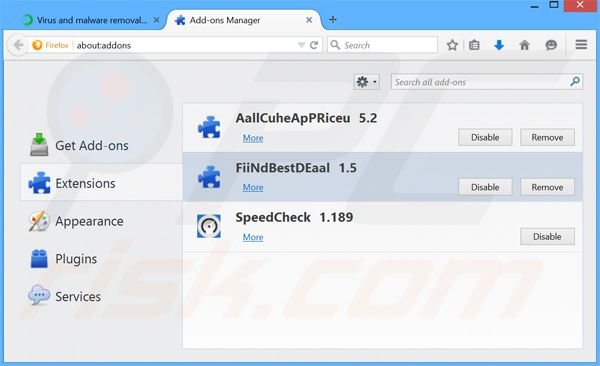Image resolution: width=600 pixels, height=366 pixels.
Task: Open the hamburger menu
Action: [581, 45]
